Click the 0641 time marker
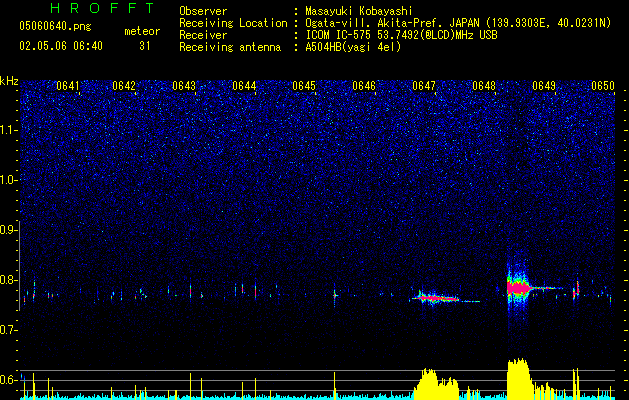 (x=68, y=86)
